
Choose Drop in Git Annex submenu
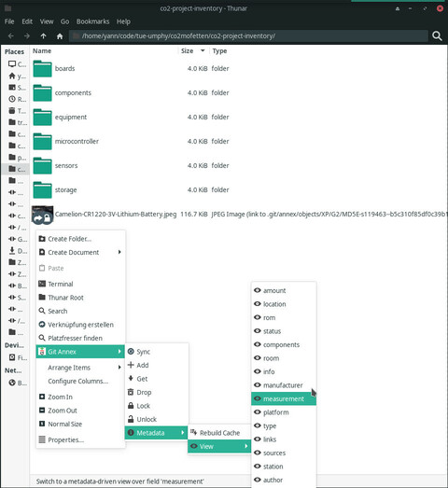[x=157, y=393]
